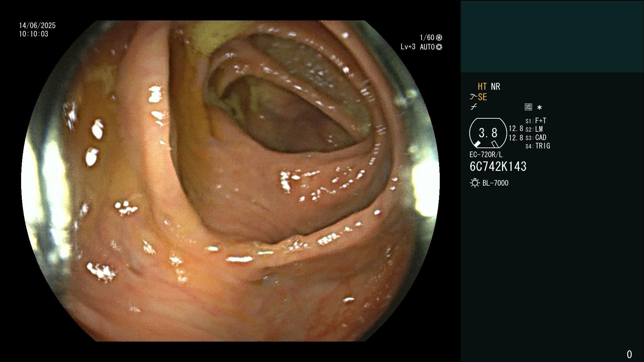Click the HT indicator label

[482, 87]
